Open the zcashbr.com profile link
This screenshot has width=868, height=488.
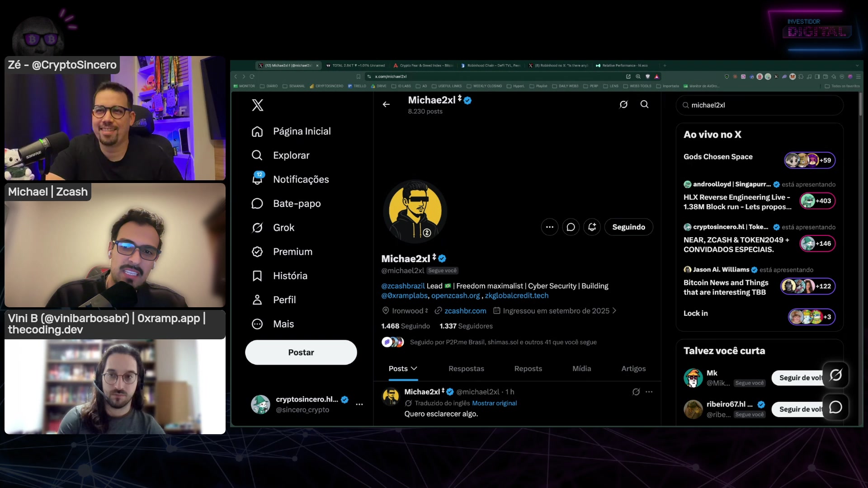pos(465,311)
